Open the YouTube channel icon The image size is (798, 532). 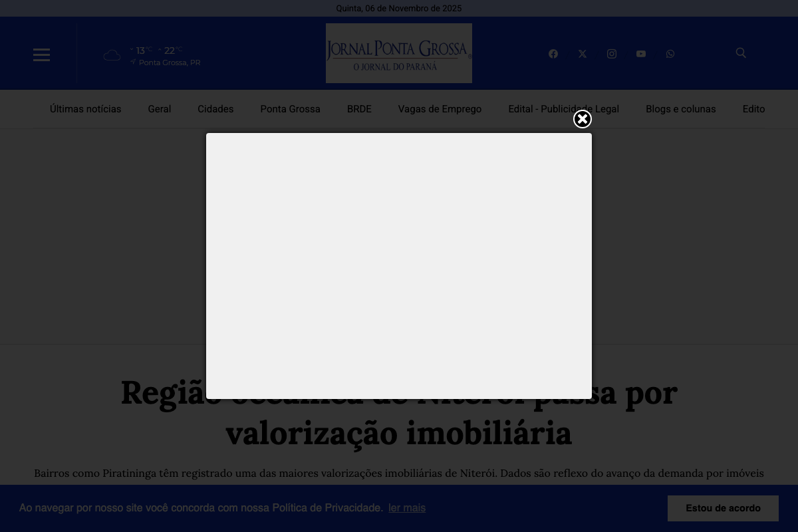641,53
